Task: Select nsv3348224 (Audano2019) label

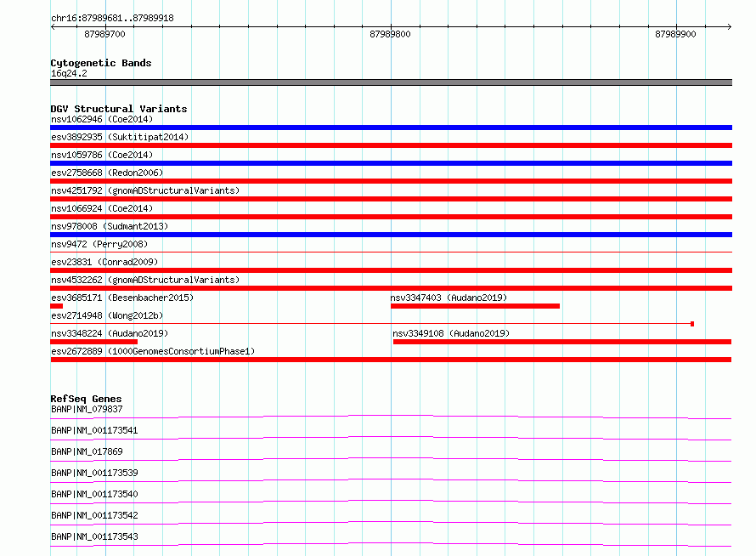Action: [x=110, y=333]
